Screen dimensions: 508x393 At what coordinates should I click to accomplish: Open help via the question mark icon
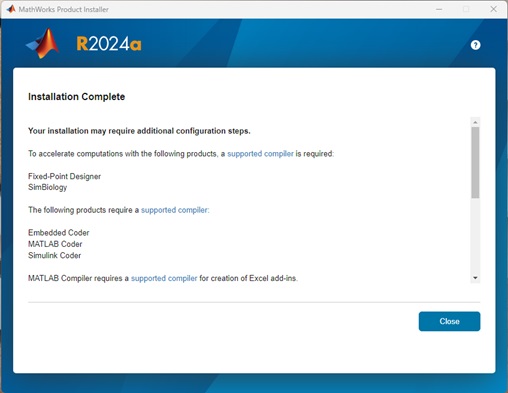(x=475, y=45)
